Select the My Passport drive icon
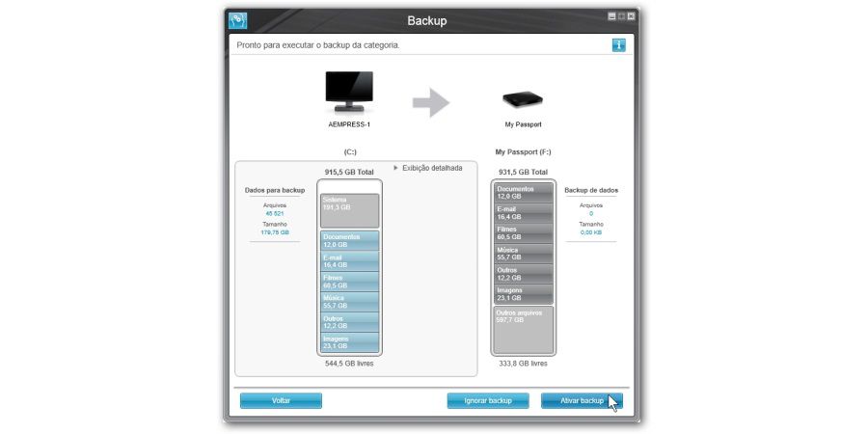 pyautogui.click(x=523, y=99)
